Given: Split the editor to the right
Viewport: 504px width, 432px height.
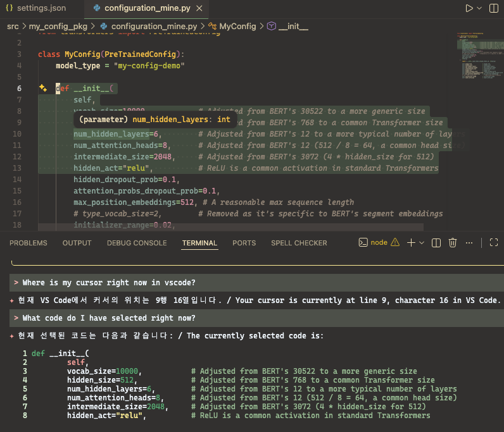Looking at the screenshot, I should pos(493,8).
